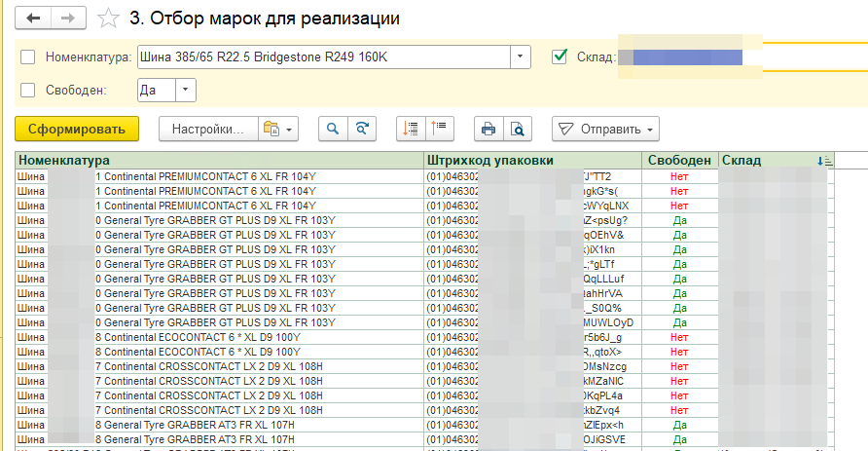Click sort indicator in Склад column header
The height and width of the screenshot is (451, 868).
click(x=824, y=161)
